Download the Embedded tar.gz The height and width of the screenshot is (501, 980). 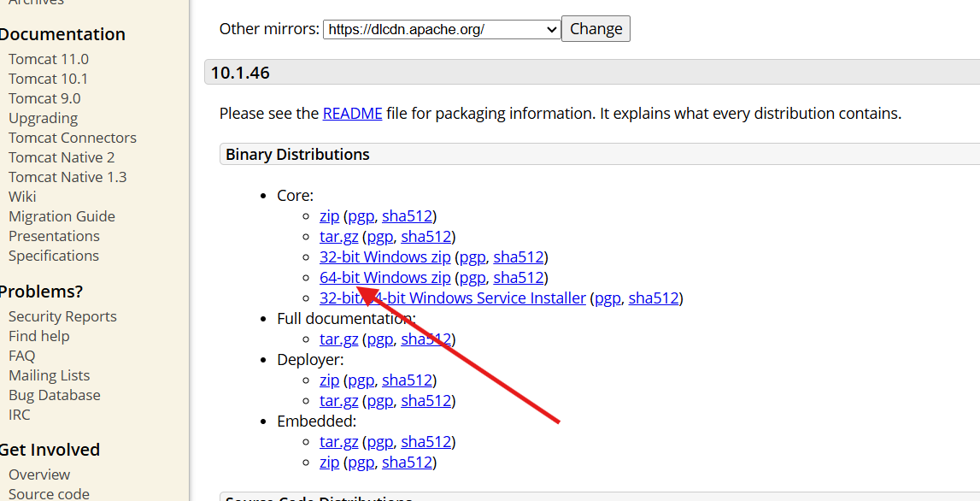click(x=338, y=442)
